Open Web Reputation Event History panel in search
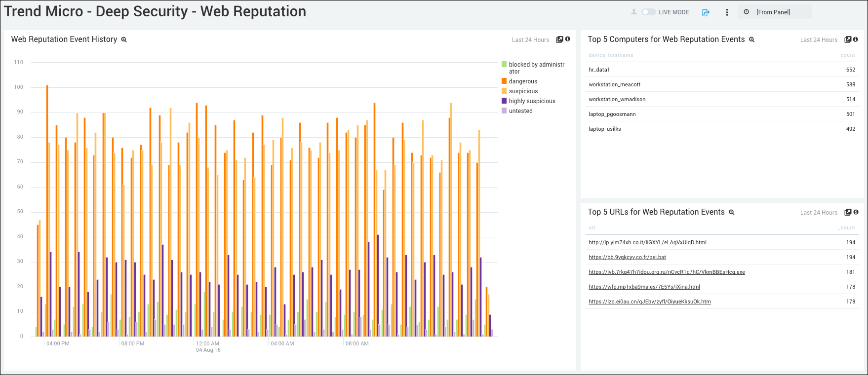868x375 pixels. click(559, 39)
